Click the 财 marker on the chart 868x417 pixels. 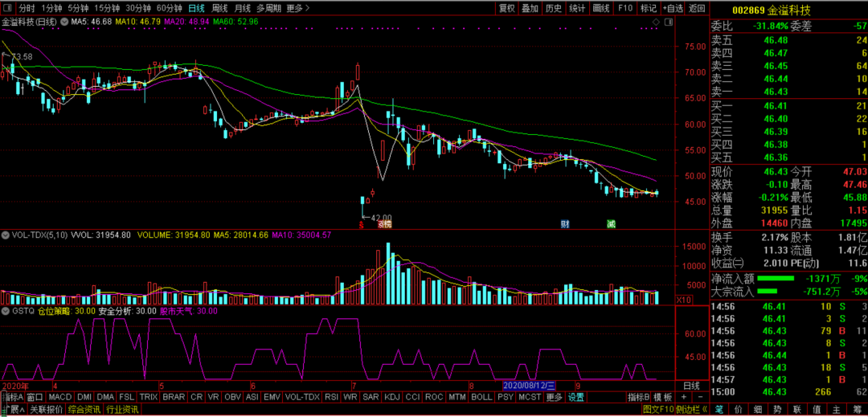coord(565,224)
